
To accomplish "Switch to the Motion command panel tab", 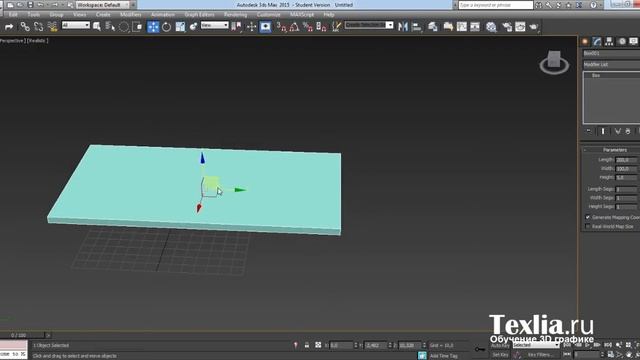I will click(622, 41).
